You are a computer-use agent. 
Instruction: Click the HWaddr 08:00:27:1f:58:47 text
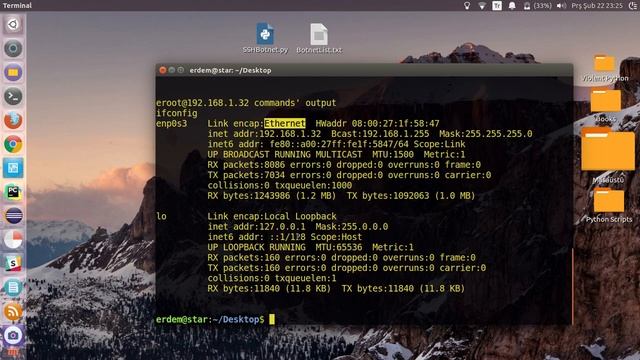point(377,123)
